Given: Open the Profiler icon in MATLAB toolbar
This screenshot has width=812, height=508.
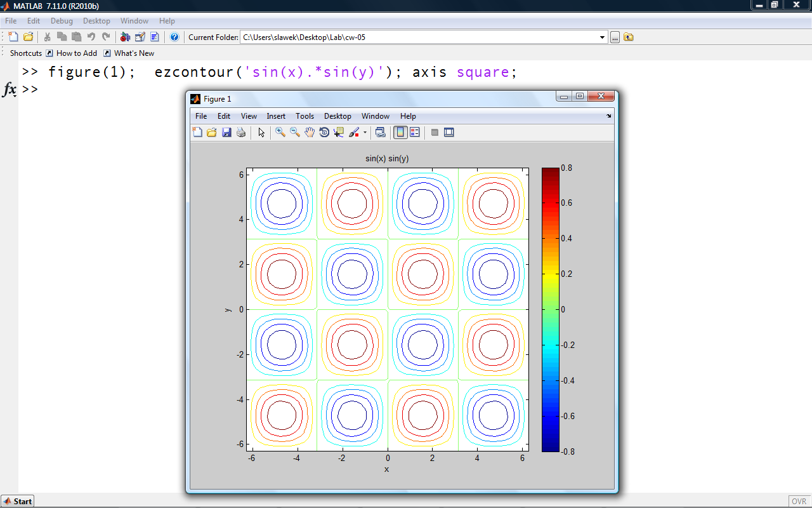Looking at the screenshot, I should pos(154,37).
